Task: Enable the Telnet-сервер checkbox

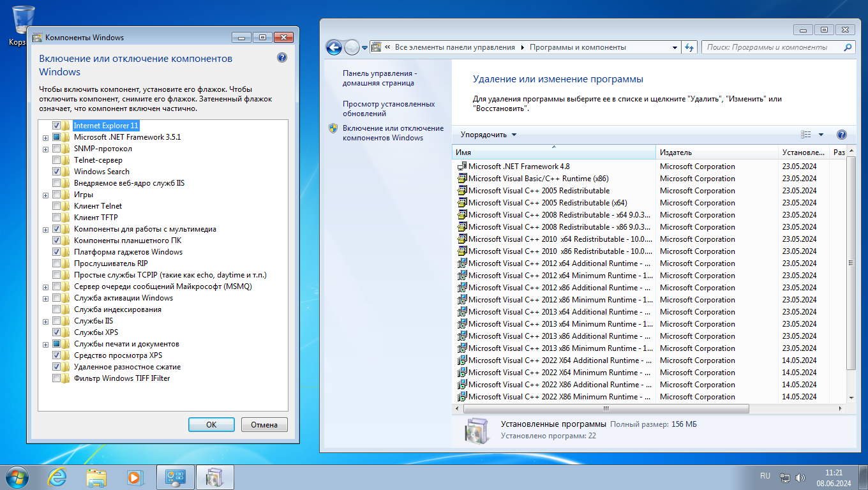Action: point(57,160)
